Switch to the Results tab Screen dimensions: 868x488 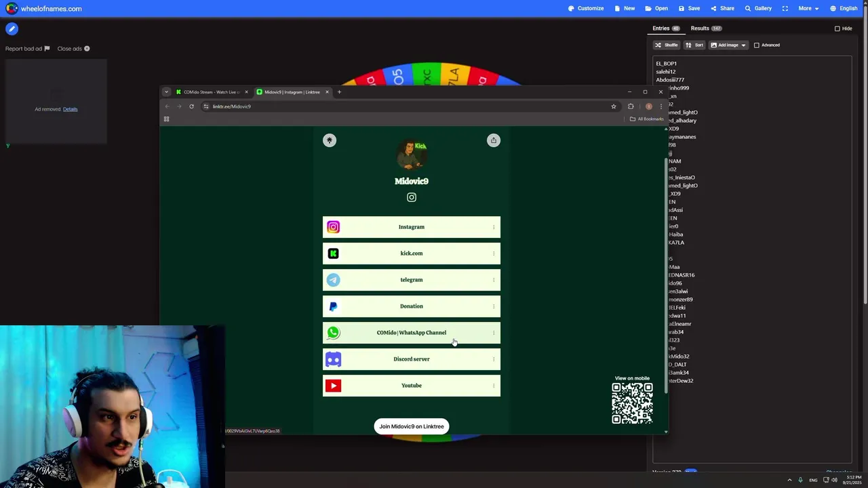click(x=705, y=28)
